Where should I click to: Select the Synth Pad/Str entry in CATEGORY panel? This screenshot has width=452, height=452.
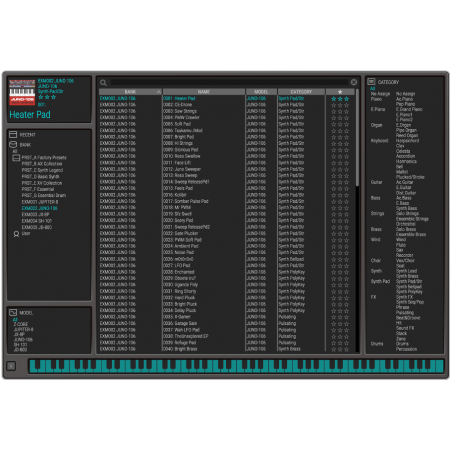409,281
